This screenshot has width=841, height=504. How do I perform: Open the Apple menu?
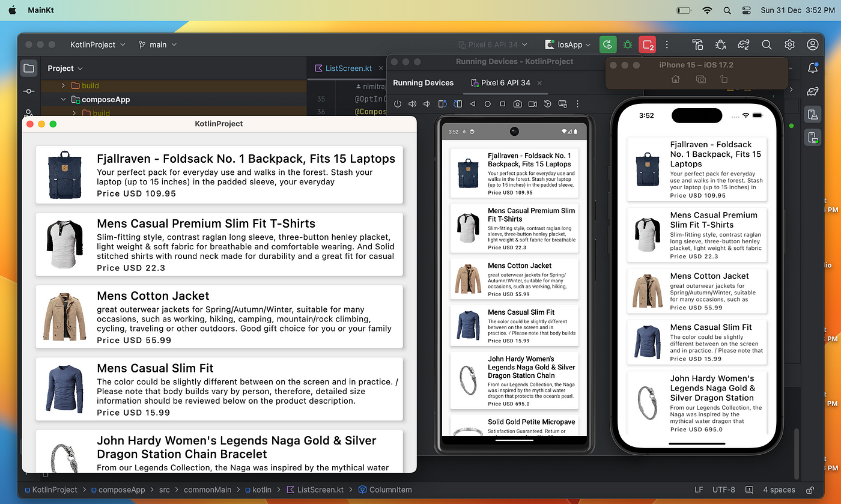coord(13,10)
